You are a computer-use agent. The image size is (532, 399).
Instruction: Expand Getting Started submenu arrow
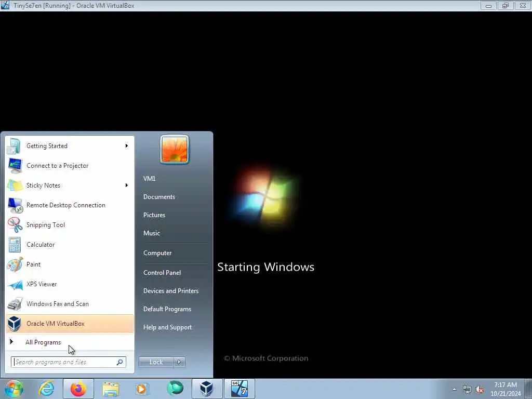127,146
